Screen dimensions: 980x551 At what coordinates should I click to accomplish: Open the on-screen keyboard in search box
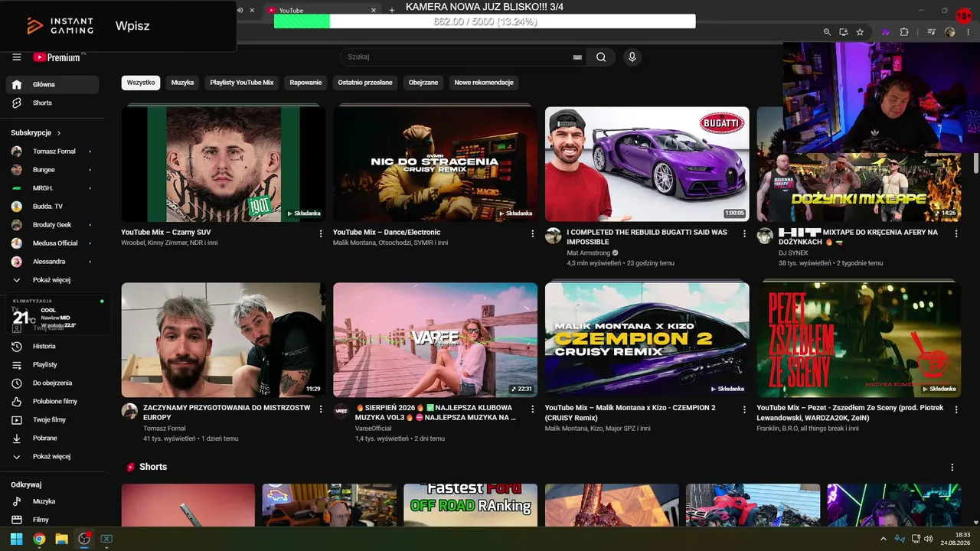[x=577, y=57]
